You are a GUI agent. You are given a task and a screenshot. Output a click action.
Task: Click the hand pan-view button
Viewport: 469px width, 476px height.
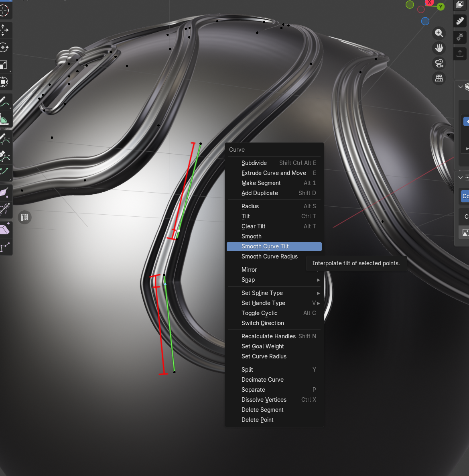[x=439, y=48]
